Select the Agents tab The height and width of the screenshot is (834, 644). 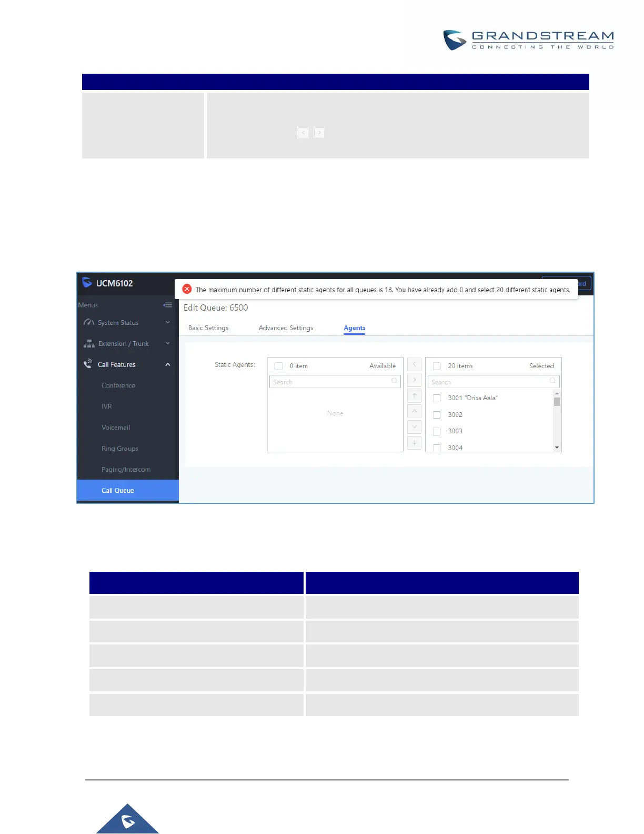pos(355,328)
